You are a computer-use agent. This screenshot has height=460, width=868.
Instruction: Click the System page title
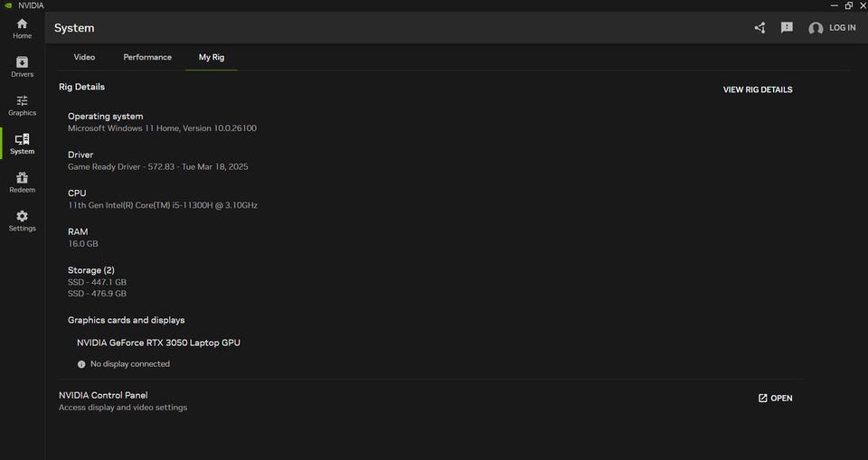coord(74,28)
